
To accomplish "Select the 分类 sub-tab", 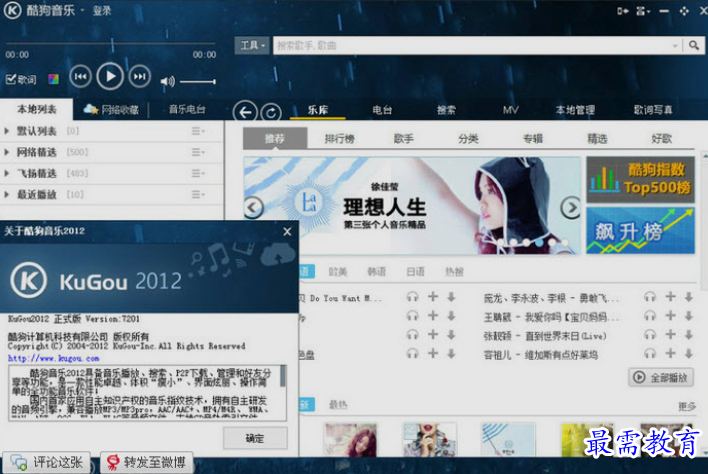I will pyautogui.click(x=468, y=139).
